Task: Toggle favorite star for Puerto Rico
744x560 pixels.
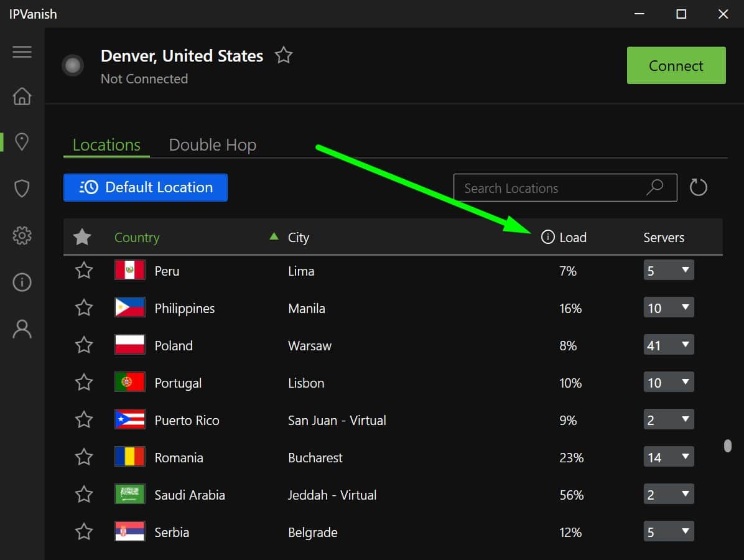Action: pyautogui.click(x=84, y=420)
